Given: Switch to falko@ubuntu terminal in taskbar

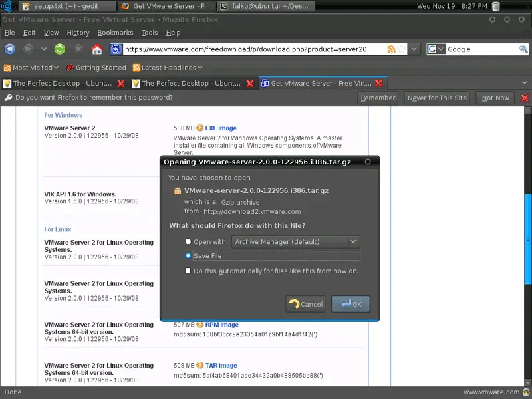Looking at the screenshot, I should coord(267,6).
